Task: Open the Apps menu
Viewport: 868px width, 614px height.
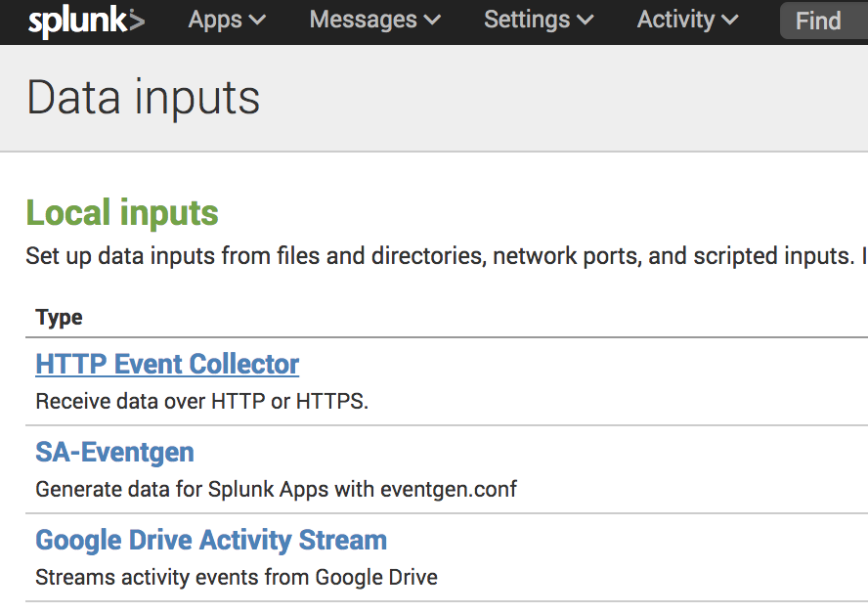Action: click(x=227, y=20)
